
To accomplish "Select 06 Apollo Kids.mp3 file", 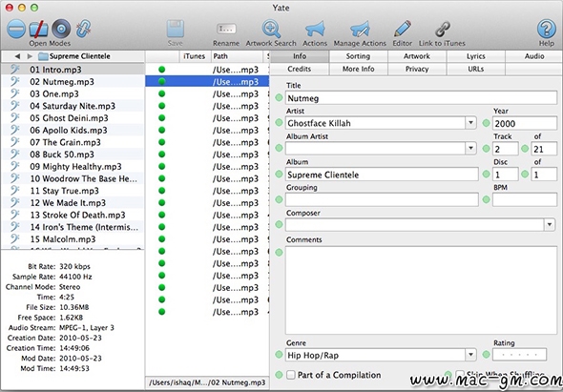I will tap(73, 131).
